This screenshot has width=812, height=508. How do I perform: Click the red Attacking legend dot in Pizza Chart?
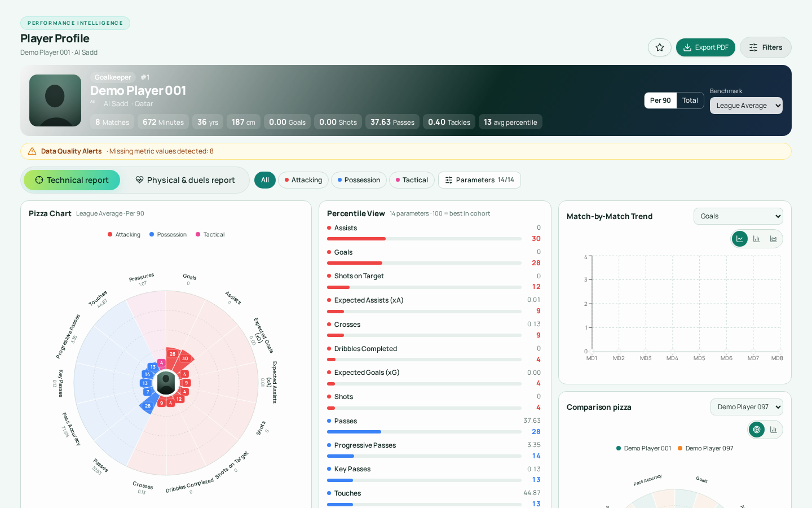coord(110,234)
